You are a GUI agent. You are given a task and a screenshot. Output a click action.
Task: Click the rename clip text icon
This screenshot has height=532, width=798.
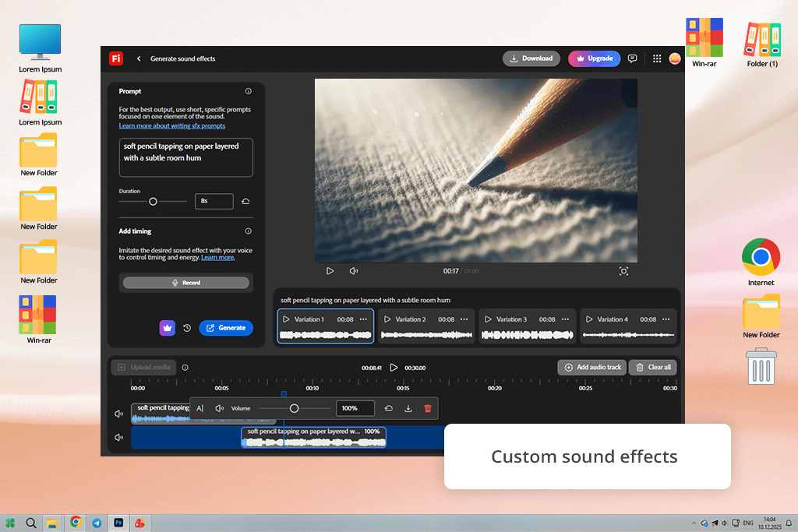(200, 408)
